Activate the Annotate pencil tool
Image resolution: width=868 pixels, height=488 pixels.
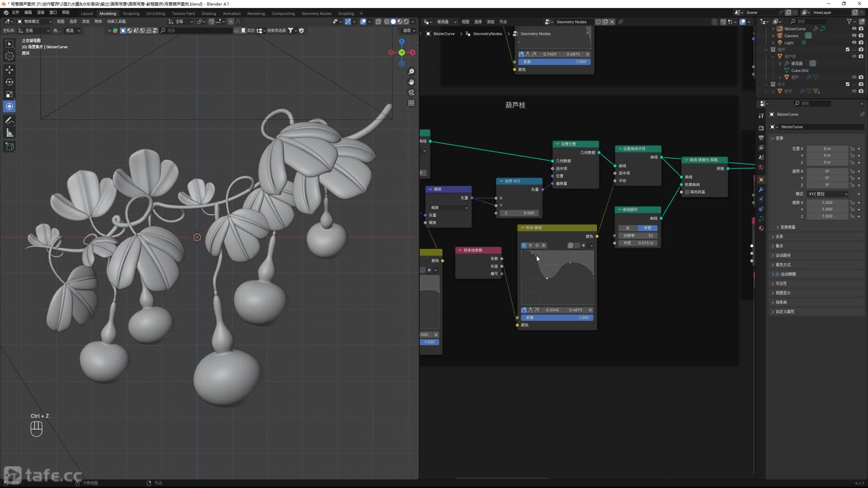pyautogui.click(x=9, y=121)
